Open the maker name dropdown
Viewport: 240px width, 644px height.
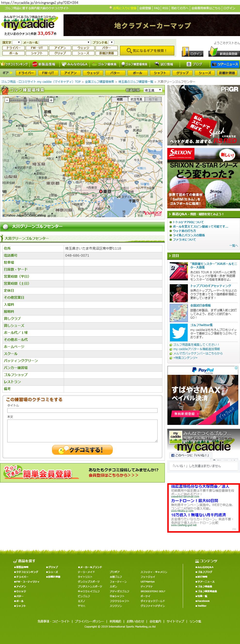(64, 43)
